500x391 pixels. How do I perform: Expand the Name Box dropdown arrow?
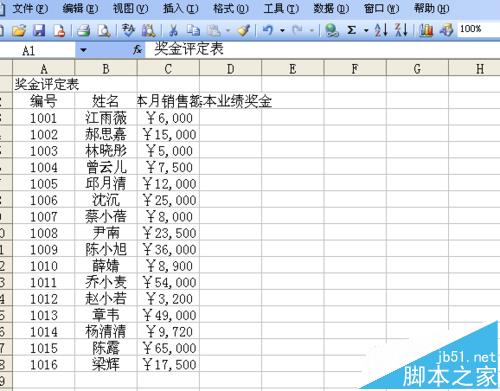click(x=83, y=51)
